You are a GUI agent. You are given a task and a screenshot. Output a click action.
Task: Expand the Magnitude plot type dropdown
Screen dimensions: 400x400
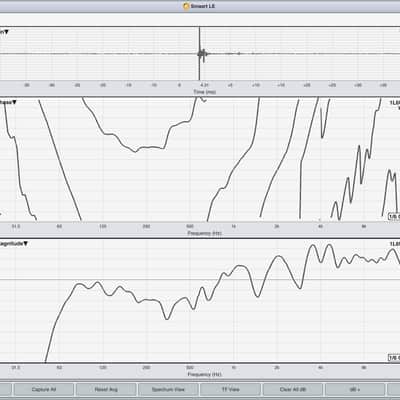tap(25, 244)
